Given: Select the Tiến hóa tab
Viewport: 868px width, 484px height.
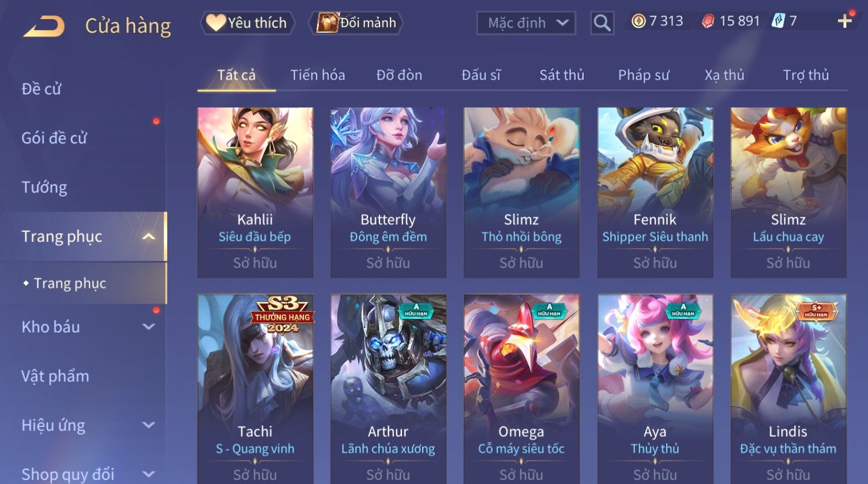Looking at the screenshot, I should pos(318,75).
